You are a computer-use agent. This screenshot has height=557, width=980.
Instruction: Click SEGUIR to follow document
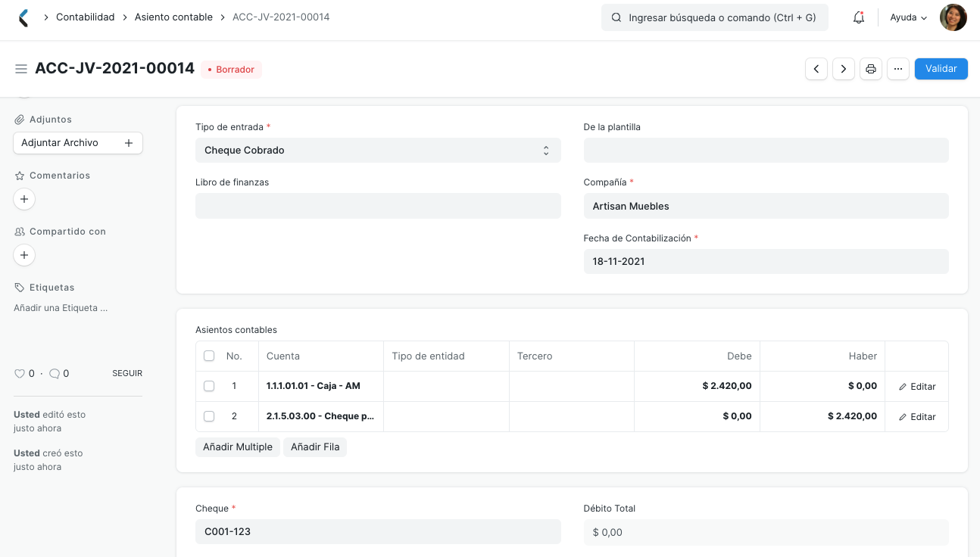pos(127,373)
